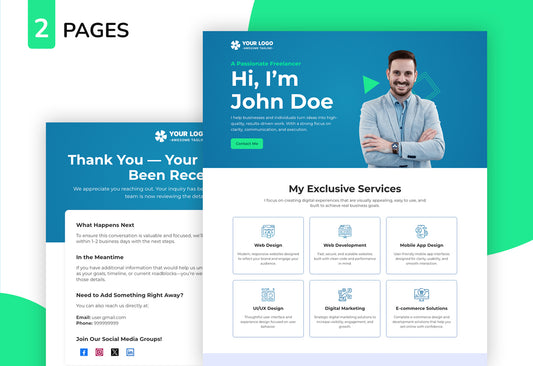
Task: Select the Web Design card title
Action: (268, 245)
